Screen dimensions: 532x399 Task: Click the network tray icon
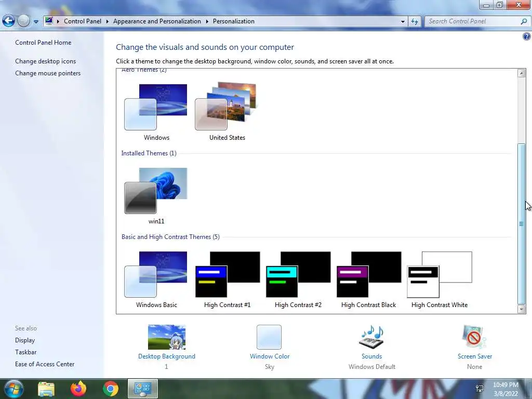[x=480, y=389]
